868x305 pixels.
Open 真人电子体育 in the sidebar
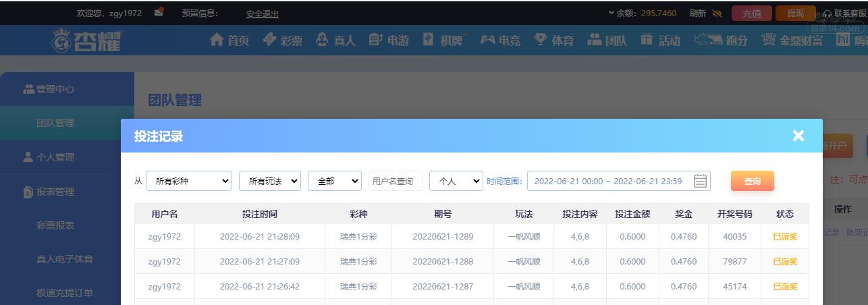click(65, 259)
